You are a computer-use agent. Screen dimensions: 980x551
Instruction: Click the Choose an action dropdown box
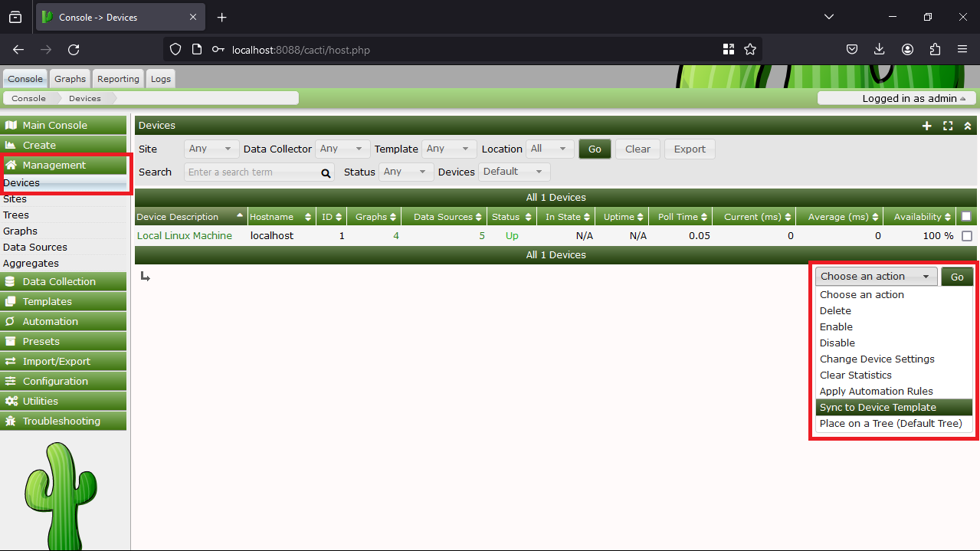tap(877, 277)
